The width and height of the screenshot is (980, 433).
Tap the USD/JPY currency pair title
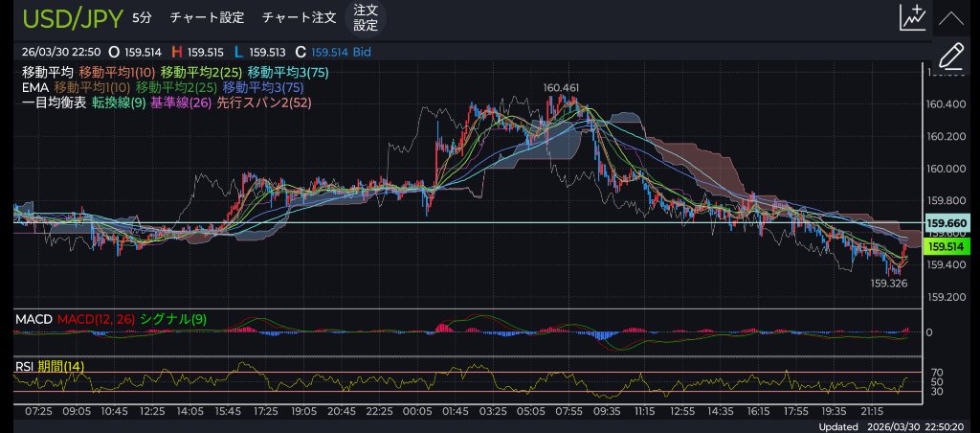[71, 17]
